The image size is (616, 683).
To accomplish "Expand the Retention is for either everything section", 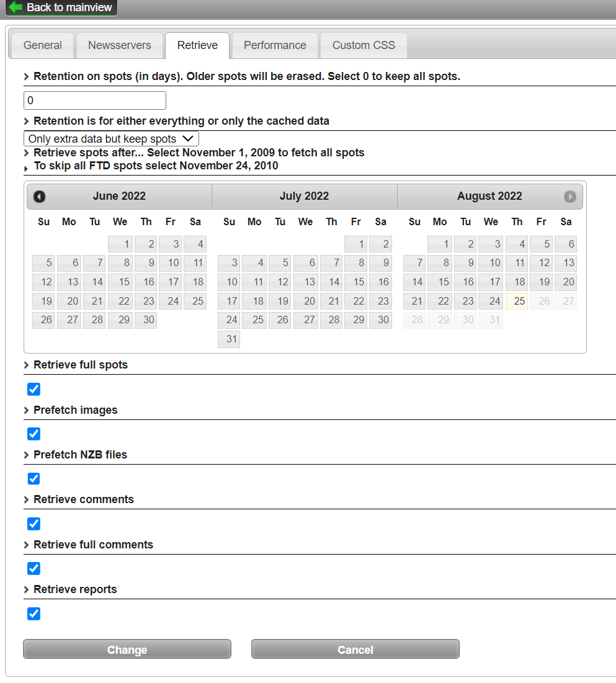I will click(26, 121).
